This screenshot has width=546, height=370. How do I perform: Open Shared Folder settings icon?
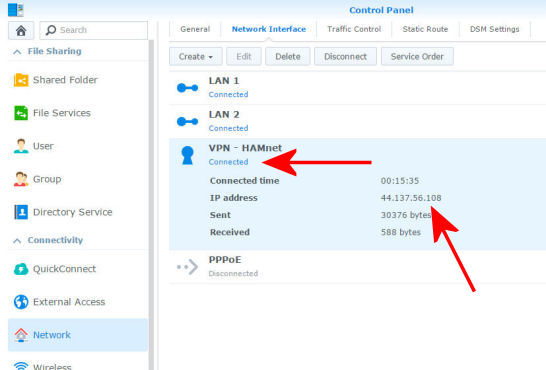coord(21,80)
